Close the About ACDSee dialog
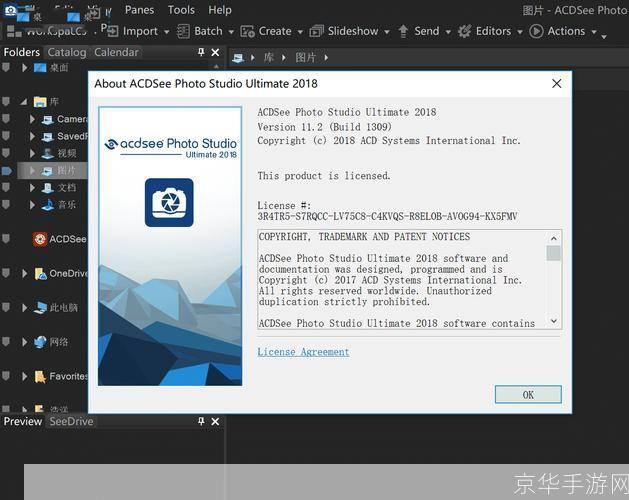Viewport: 629px width, 500px height. [x=556, y=83]
